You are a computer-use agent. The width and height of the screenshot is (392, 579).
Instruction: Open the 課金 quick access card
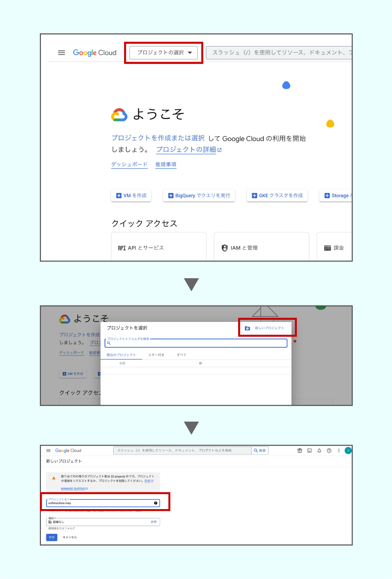point(334,247)
